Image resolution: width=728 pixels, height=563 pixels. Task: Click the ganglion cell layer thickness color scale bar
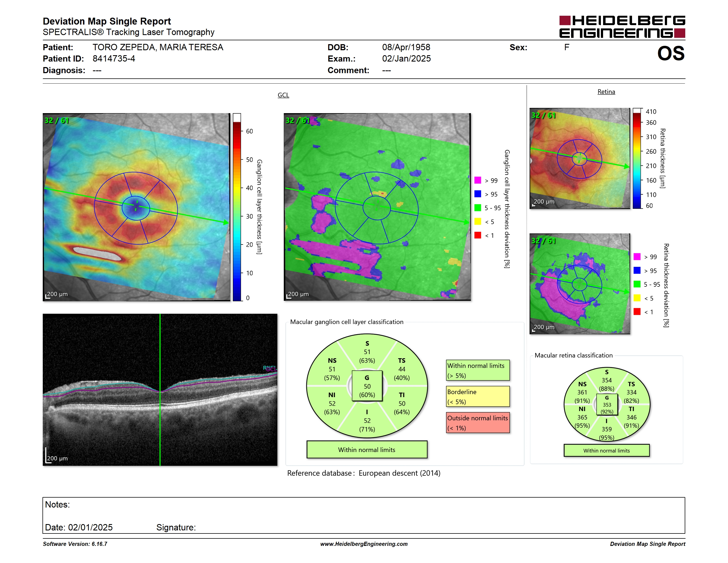coord(237,207)
